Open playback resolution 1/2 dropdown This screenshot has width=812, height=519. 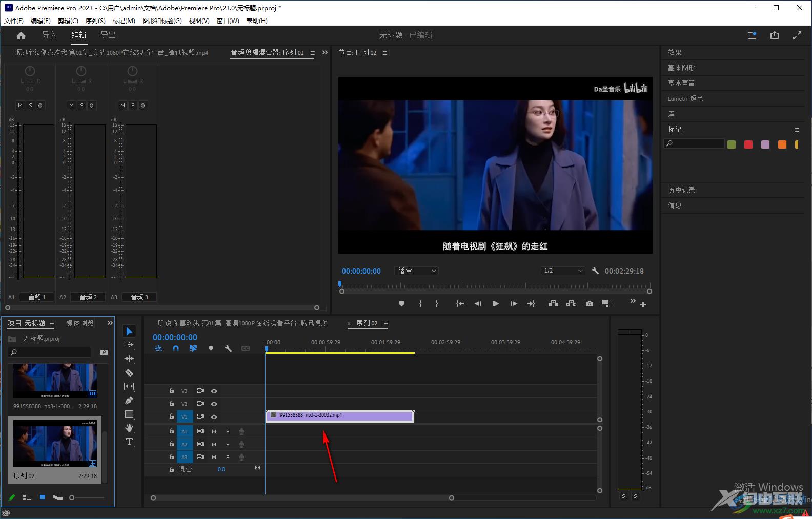[x=563, y=271]
